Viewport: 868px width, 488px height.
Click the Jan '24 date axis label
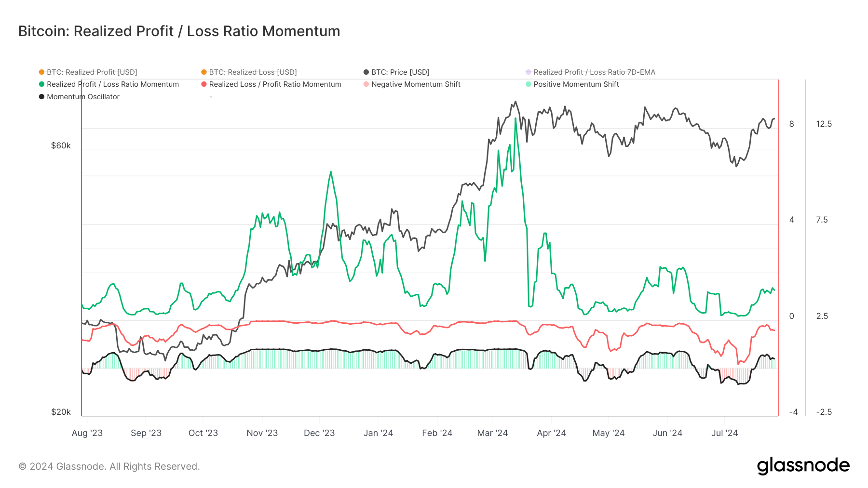(378, 433)
